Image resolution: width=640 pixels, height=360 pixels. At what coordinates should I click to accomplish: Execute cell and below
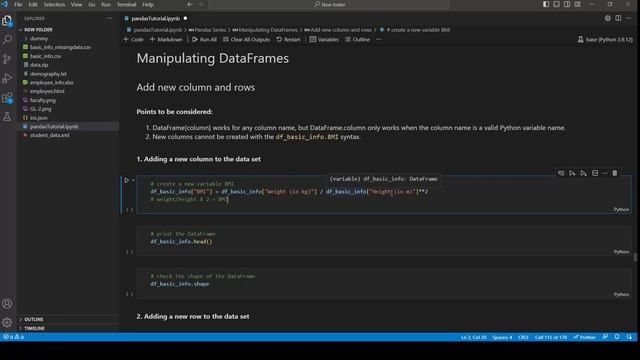[583, 173]
